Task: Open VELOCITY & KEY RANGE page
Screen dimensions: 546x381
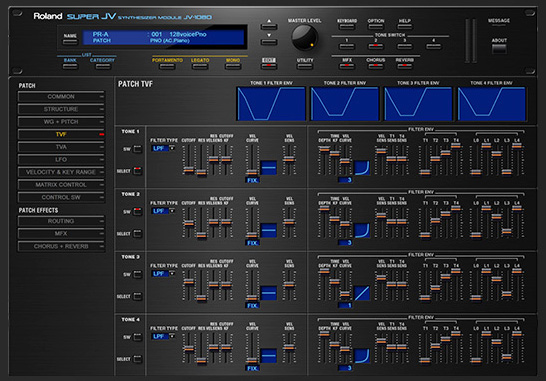Action: 61,172
